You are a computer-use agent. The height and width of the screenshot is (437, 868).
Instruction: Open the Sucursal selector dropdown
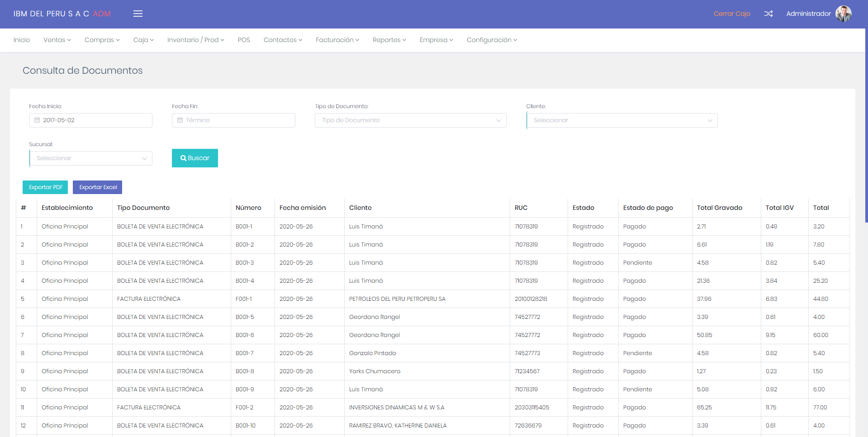[x=91, y=158]
